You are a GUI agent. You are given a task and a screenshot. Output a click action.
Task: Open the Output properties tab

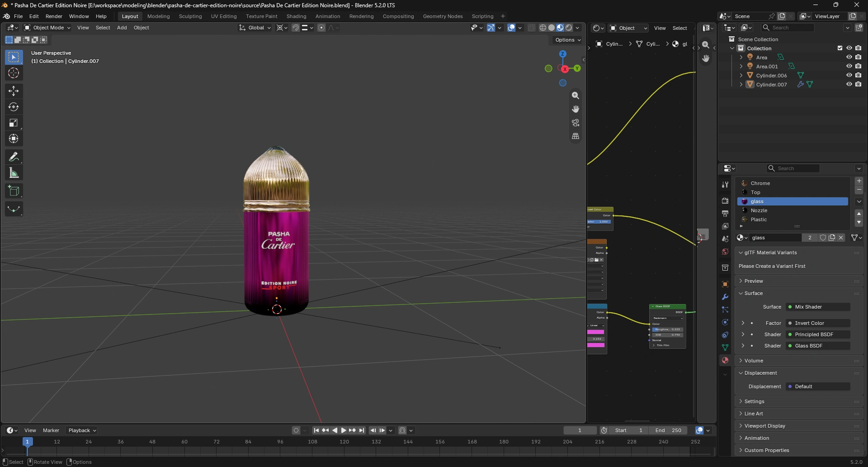pyautogui.click(x=725, y=213)
